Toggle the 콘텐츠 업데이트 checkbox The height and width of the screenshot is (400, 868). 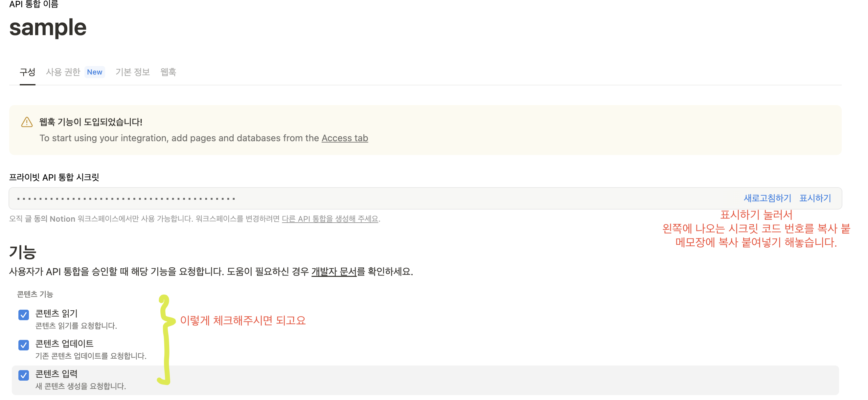(x=24, y=345)
